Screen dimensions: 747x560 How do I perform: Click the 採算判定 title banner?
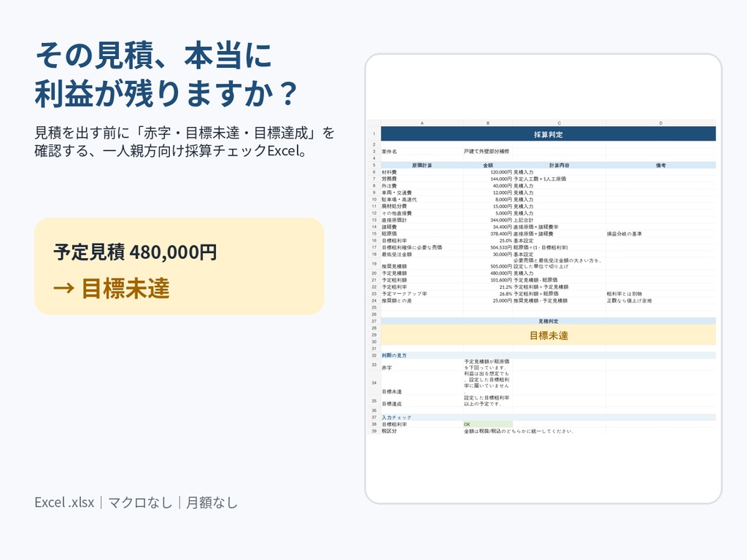(x=549, y=134)
